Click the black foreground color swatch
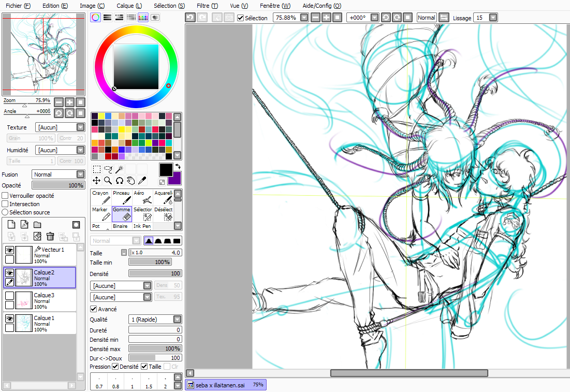This screenshot has width=570, height=392. [166, 170]
